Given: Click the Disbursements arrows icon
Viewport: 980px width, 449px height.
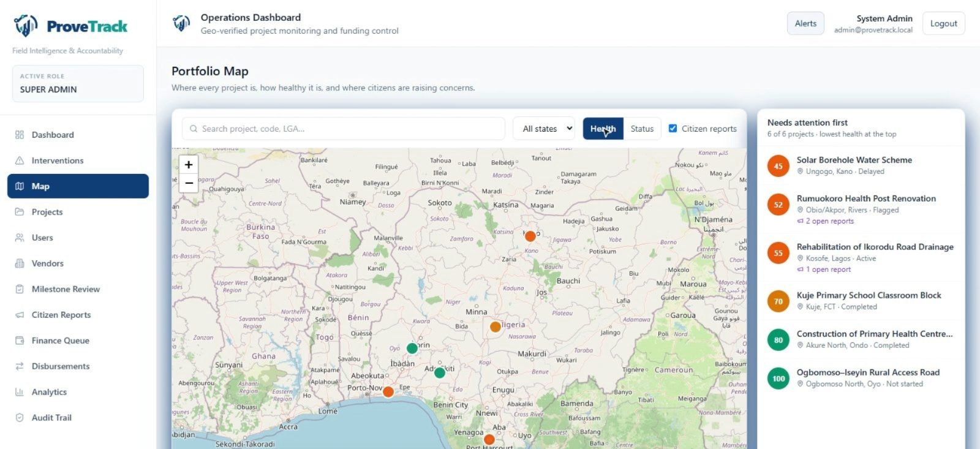Looking at the screenshot, I should [x=20, y=366].
